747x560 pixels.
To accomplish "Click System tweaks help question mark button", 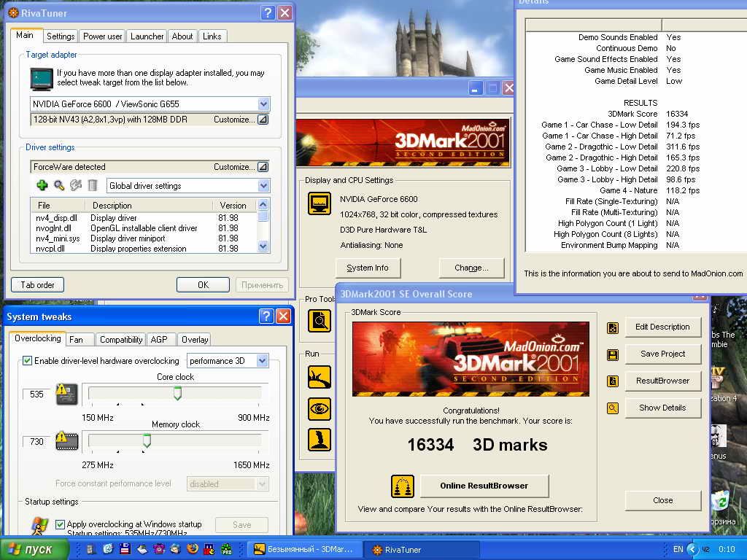I will click(266, 316).
